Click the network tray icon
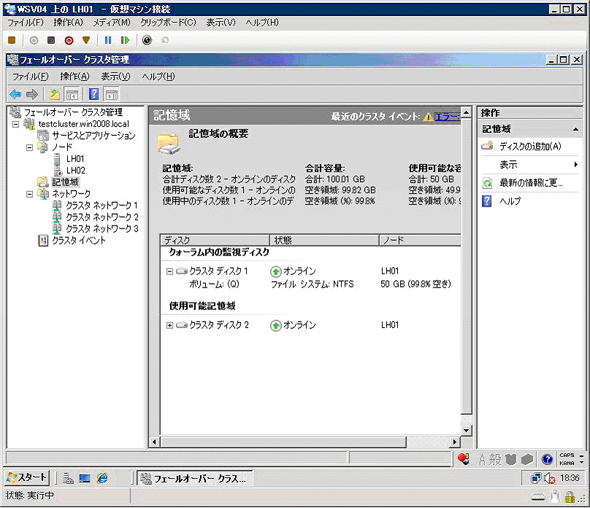Viewport: 590px width, 508px height. pyautogui.click(x=536, y=478)
